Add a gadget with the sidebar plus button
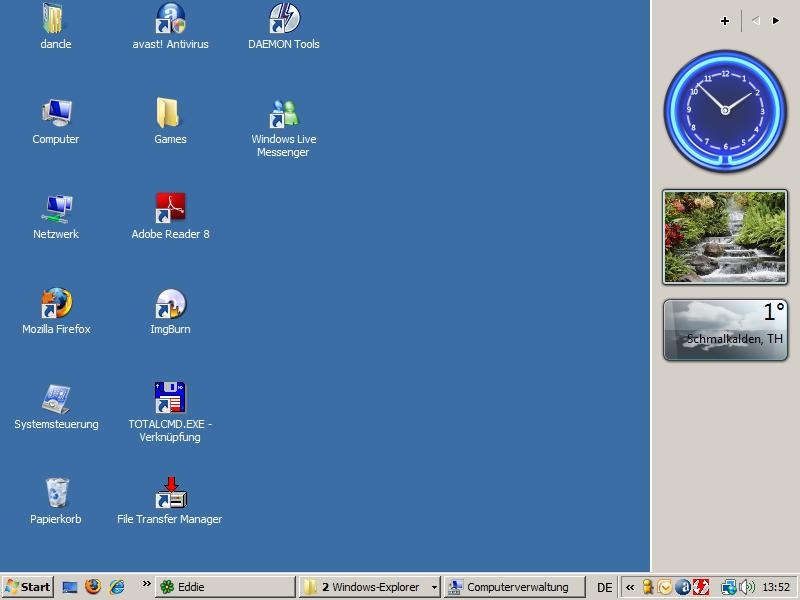Image resolution: width=800 pixels, height=600 pixels. (725, 20)
